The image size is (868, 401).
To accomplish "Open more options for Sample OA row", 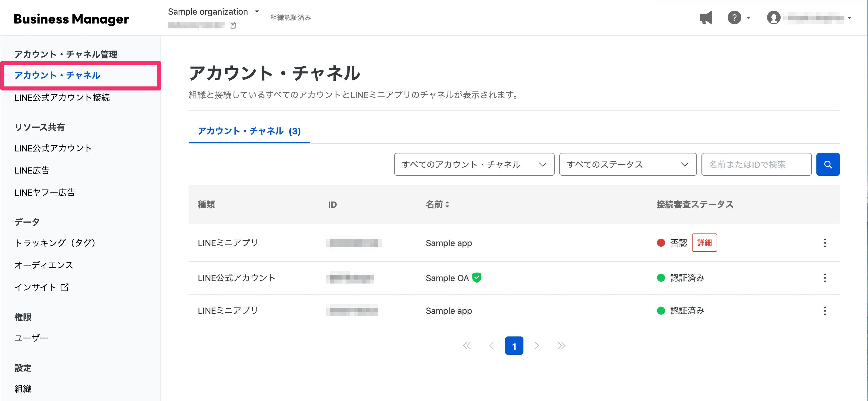I will [824, 278].
